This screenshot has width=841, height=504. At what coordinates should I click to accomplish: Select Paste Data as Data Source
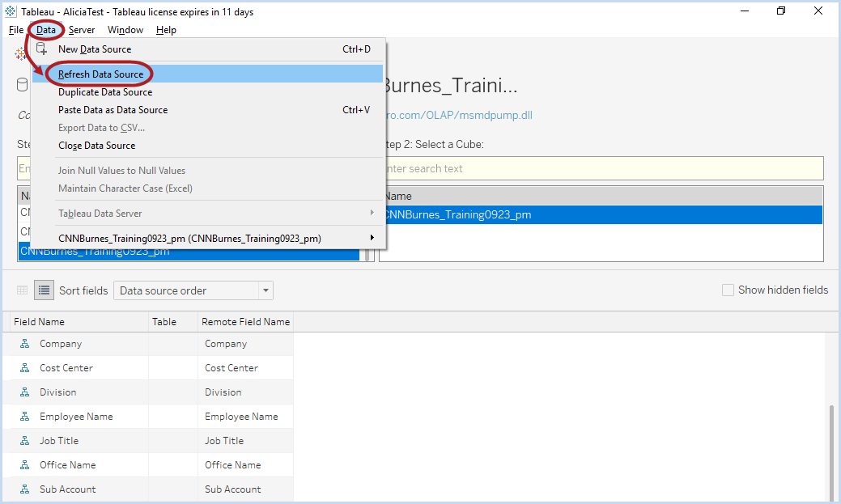coord(207,110)
